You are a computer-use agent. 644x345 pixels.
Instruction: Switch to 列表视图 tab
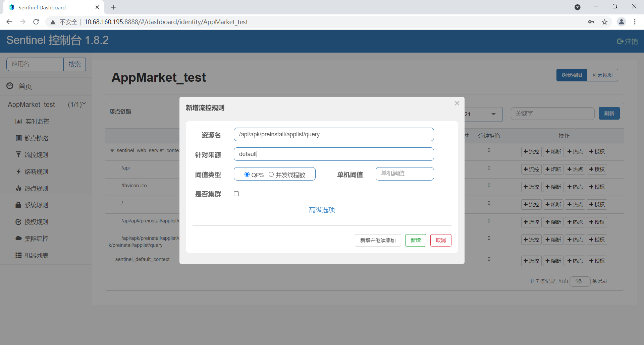(x=602, y=75)
